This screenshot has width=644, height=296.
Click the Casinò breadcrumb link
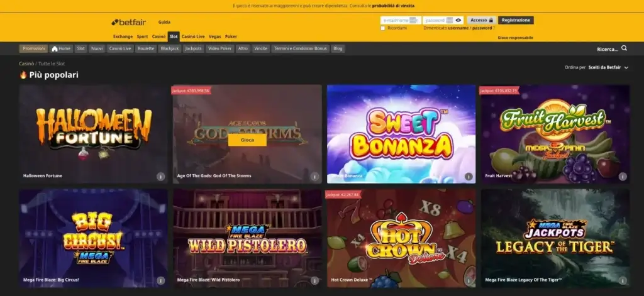pyautogui.click(x=26, y=63)
